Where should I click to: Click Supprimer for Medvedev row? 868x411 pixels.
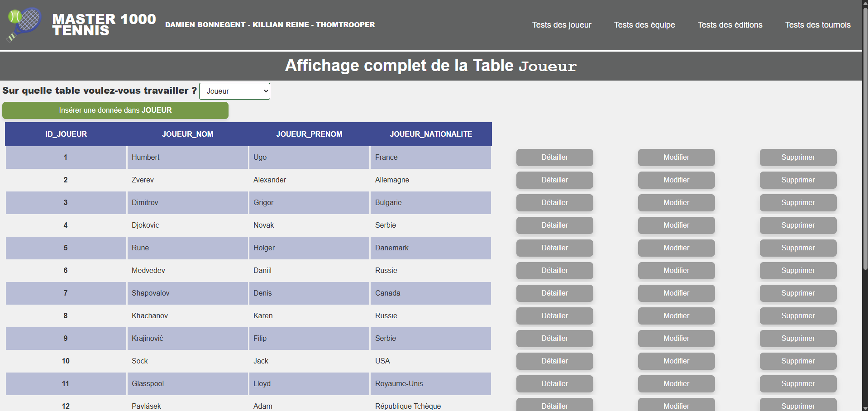point(798,271)
